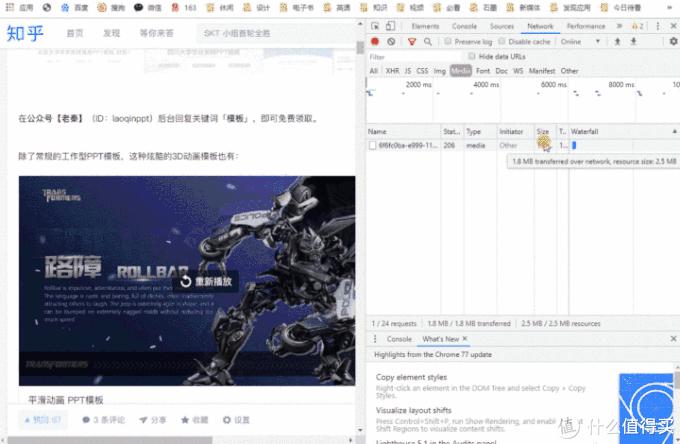Image resolution: width=680 pixels, height=444 pixels.
Task: Enable the Preserve log checkbox
Action: (x=448, y=42)
